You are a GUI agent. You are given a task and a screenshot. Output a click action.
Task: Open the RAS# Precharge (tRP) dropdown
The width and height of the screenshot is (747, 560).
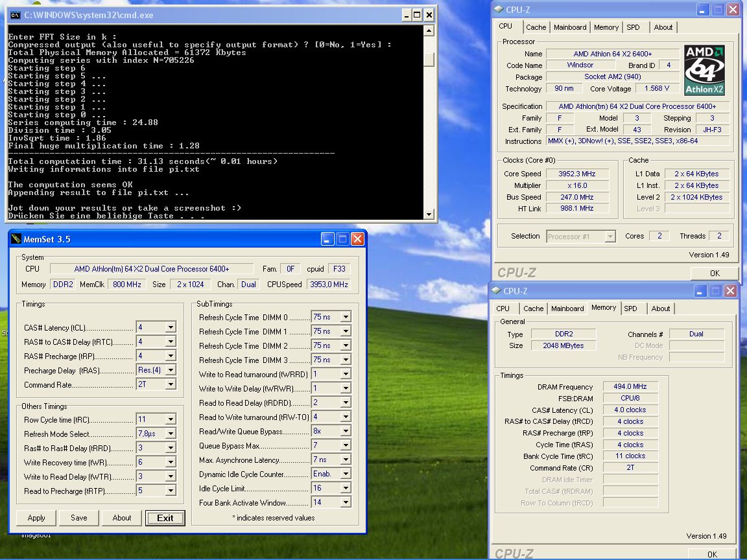pyautogui.click(x=170, y=356)
